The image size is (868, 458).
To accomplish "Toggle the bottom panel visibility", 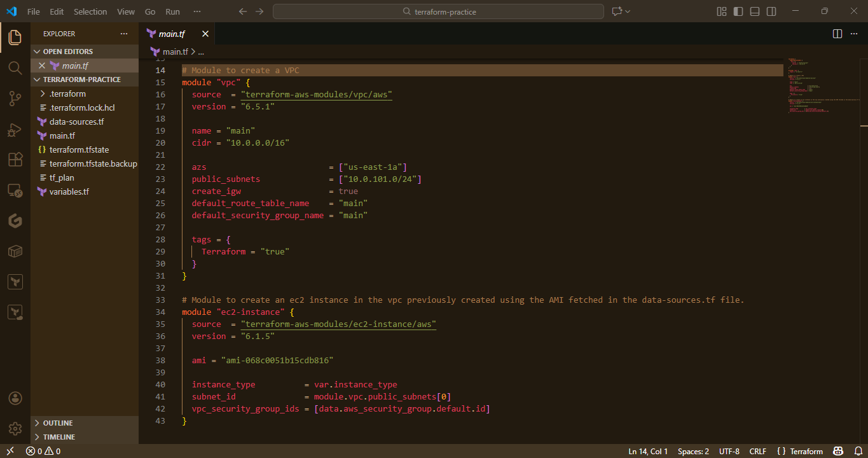I will click(x=754, y=11).
